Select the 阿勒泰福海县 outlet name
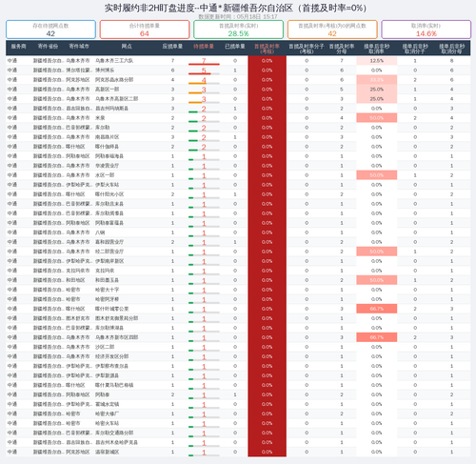 109,156
